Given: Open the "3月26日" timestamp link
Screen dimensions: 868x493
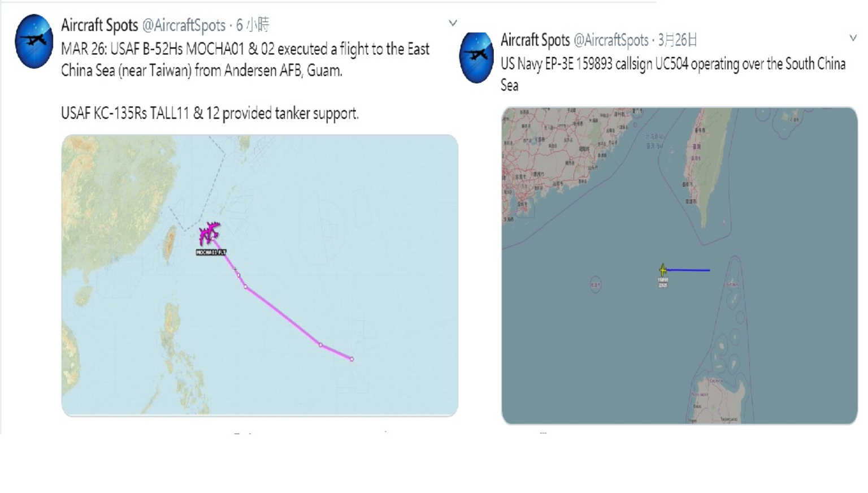Looking at the screenshot, I should (677, 40).
